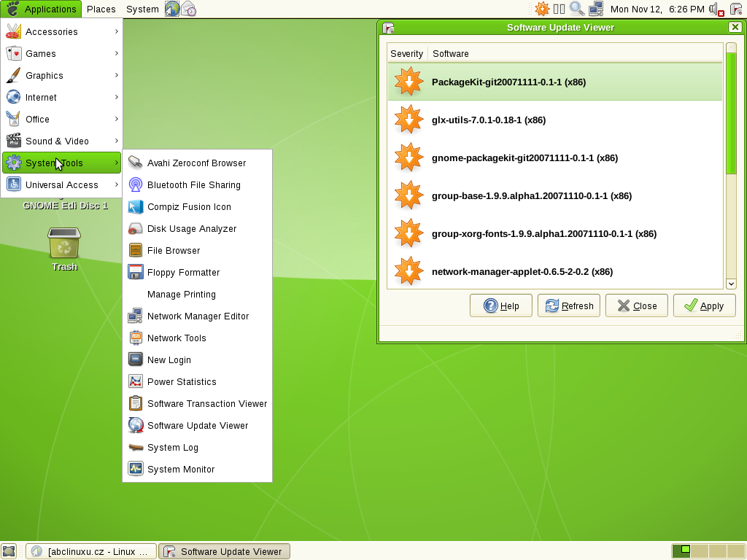Click the clock showing Mon Nov 12

[x=657, y=9]
